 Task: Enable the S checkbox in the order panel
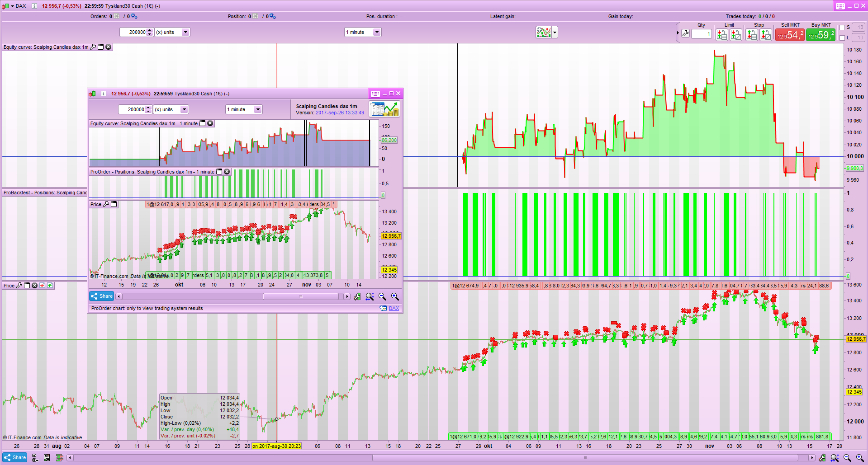842,28
